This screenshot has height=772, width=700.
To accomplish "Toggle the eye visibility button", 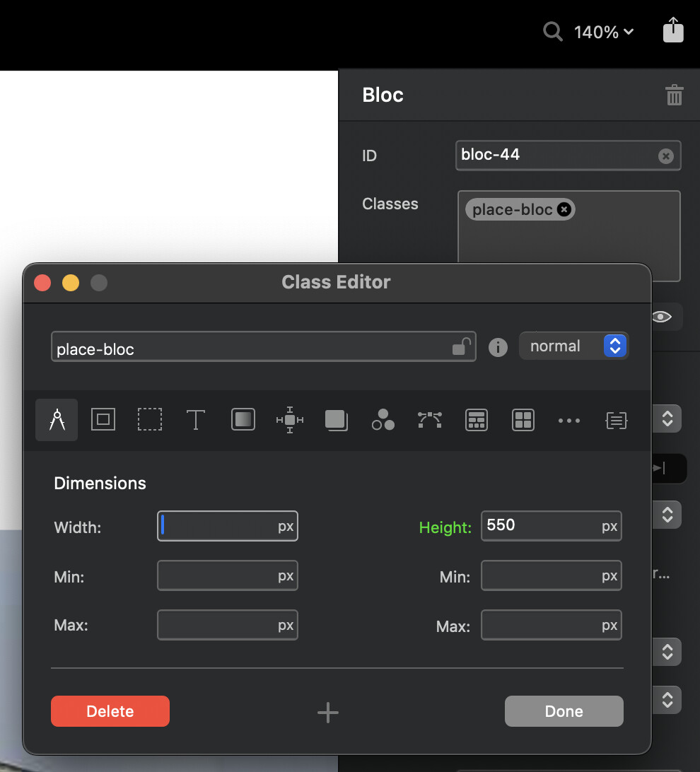I will pos(661,317).
